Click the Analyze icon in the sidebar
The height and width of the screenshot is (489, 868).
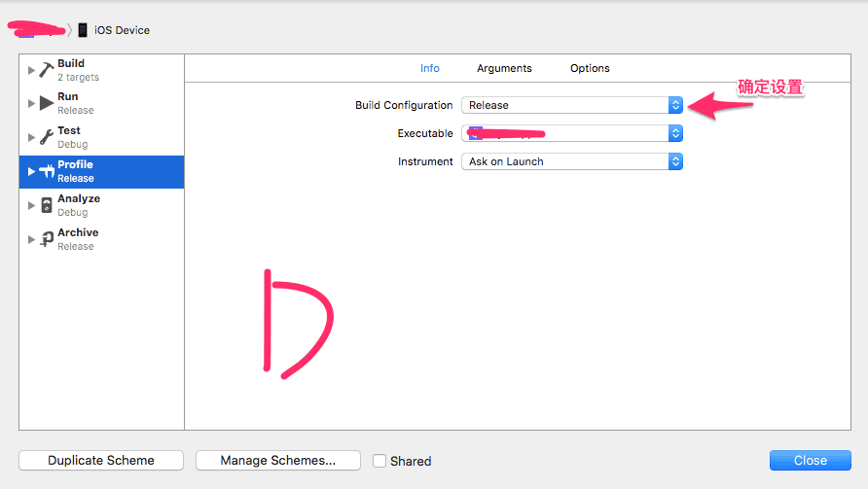coord(47,205)
